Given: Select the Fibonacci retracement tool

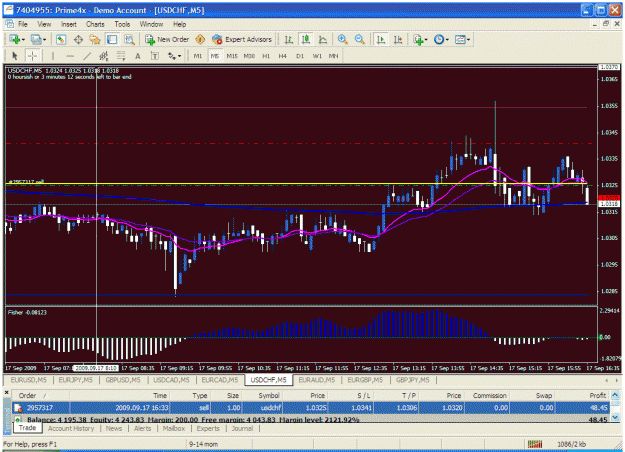Looking at the screenshot, I should pyautogui.click(x=121, y=56).
